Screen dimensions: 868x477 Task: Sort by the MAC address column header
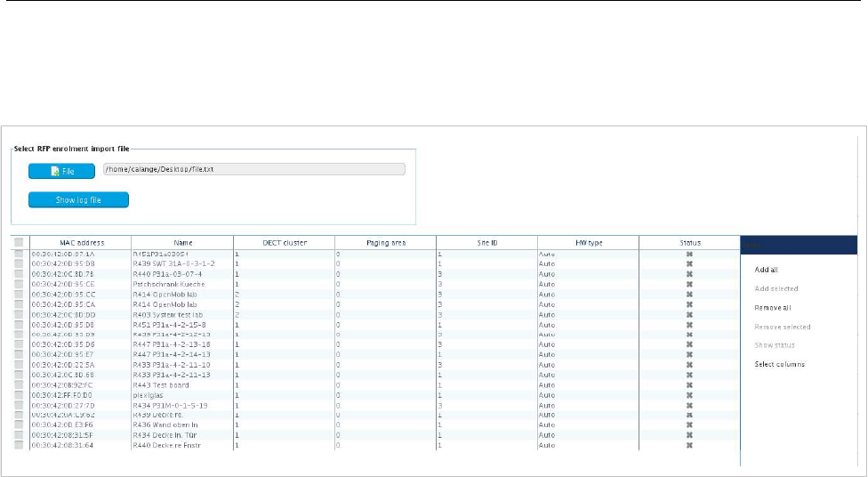pyautogui.click(x=81, y=243)
